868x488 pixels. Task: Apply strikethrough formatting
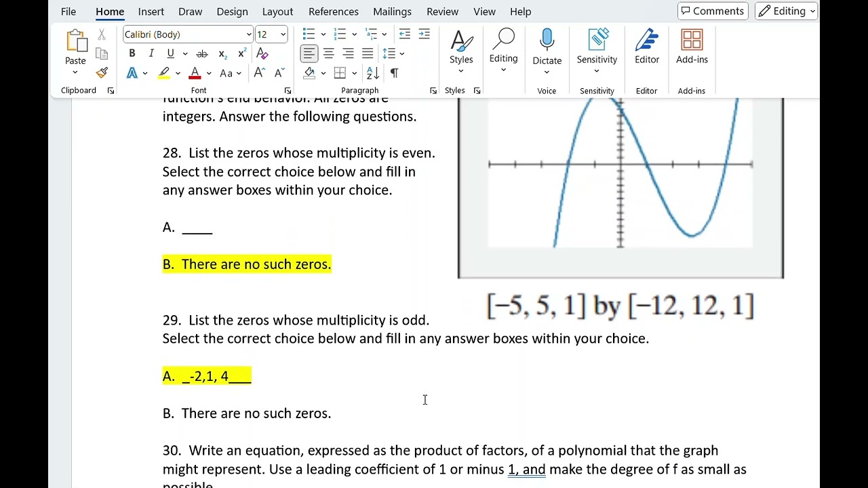201,54
